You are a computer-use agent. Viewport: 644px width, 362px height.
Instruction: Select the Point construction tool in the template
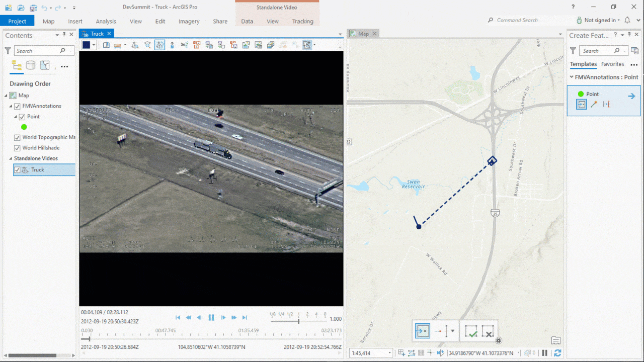pyautogui.click(x=582, y=104)
